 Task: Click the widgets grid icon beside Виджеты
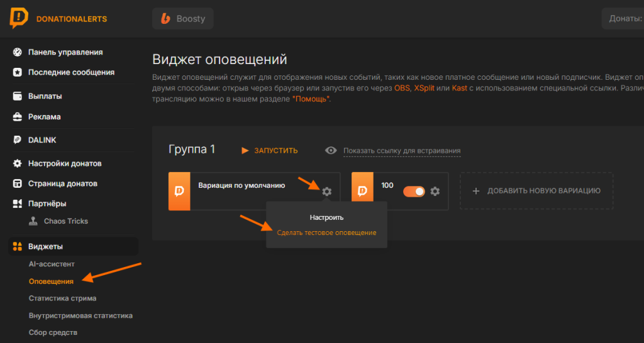pyautogui.click(x=17, y=247)
